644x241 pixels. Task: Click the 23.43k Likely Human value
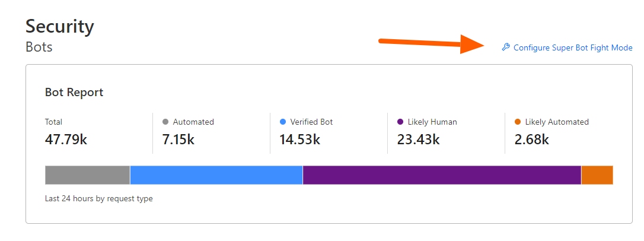coord(418,140)
